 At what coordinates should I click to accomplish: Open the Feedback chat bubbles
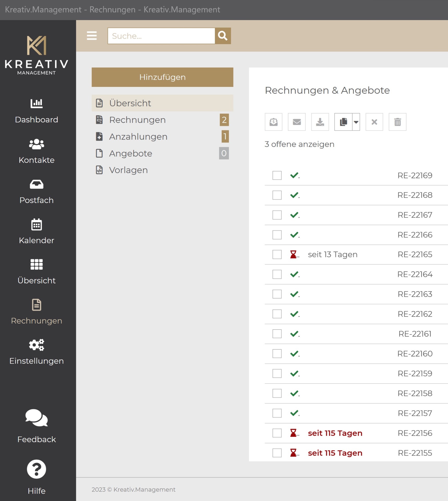(x=37, y=418)
